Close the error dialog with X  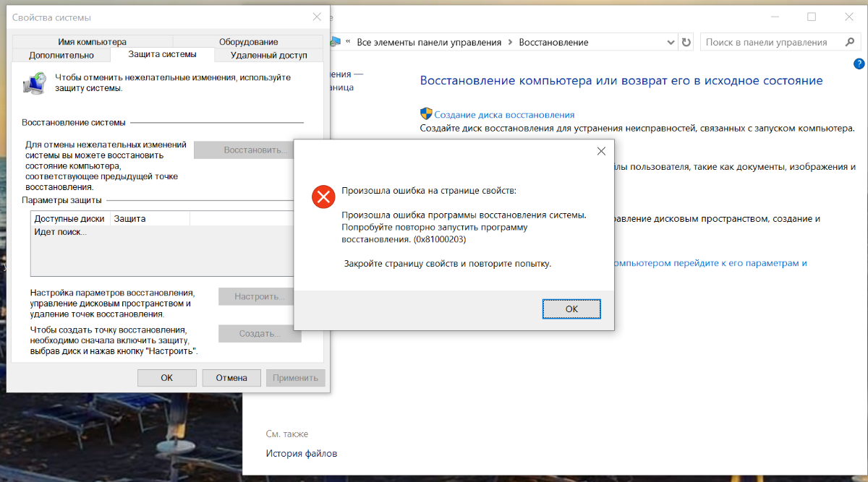601,151
